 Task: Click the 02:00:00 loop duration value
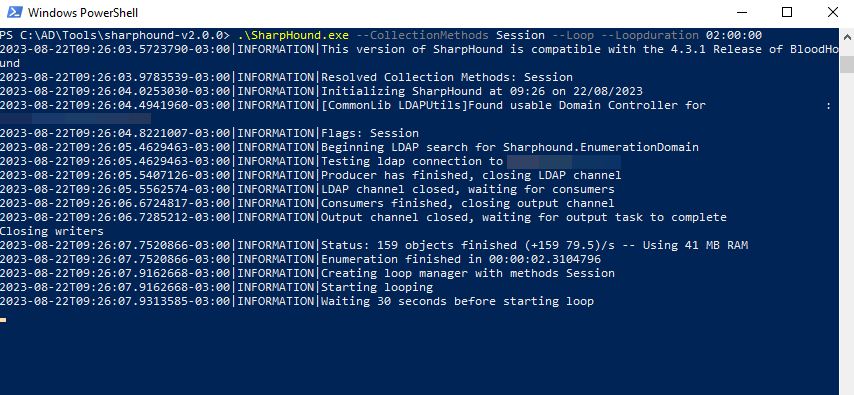pyautogui.click(x=734, y=35)
